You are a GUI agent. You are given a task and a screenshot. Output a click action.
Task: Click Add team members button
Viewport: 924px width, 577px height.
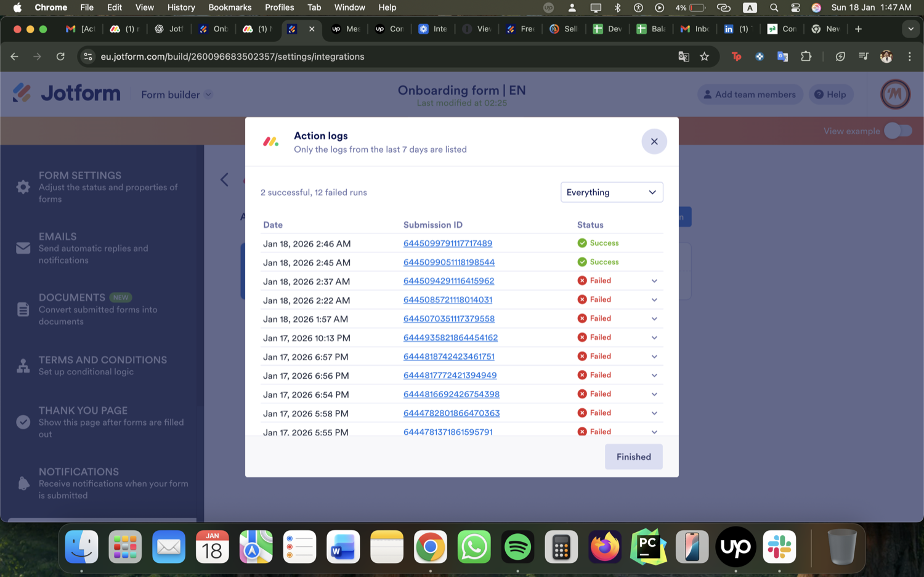coord(750,94)
